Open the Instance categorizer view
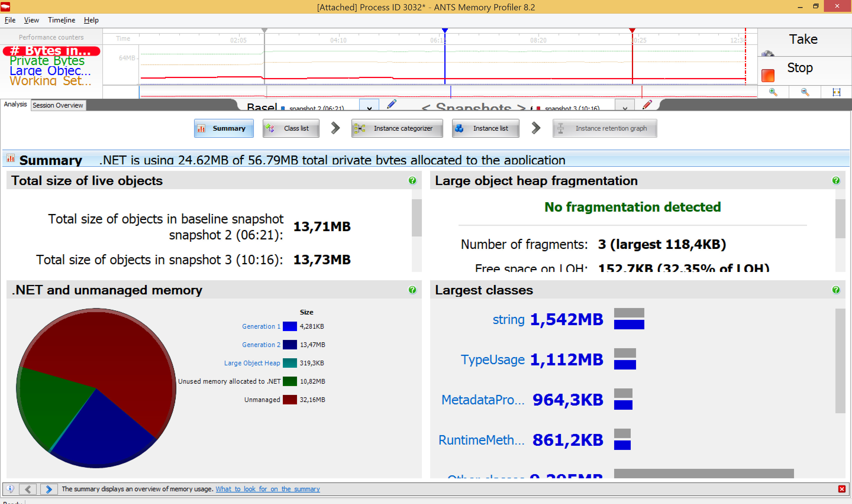Viewport: 852px width, 504px height. (397, 128)
